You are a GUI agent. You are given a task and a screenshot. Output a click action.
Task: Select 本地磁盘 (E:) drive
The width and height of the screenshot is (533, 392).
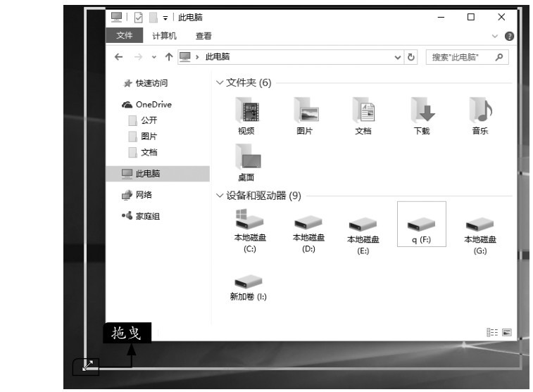[x=363, y=235]
